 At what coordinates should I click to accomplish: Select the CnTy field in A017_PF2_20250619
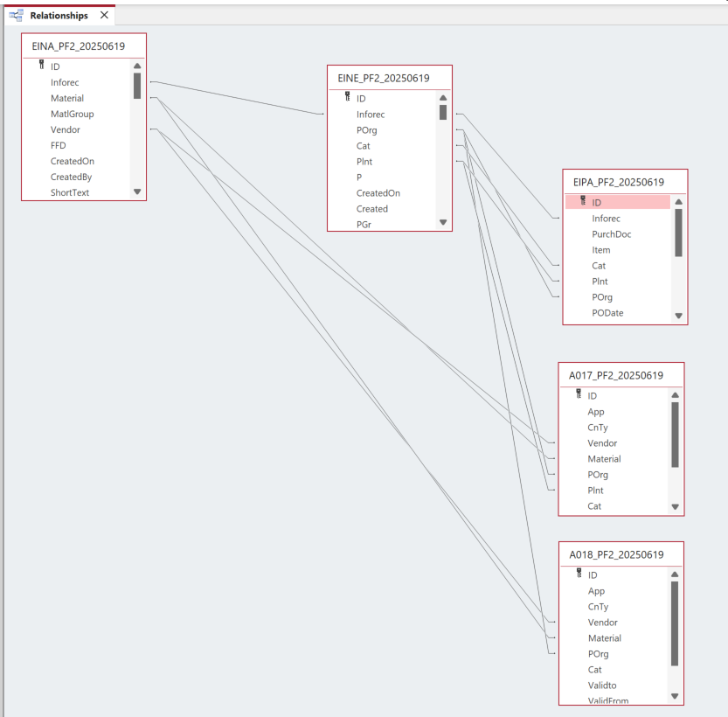pos(598,428)
